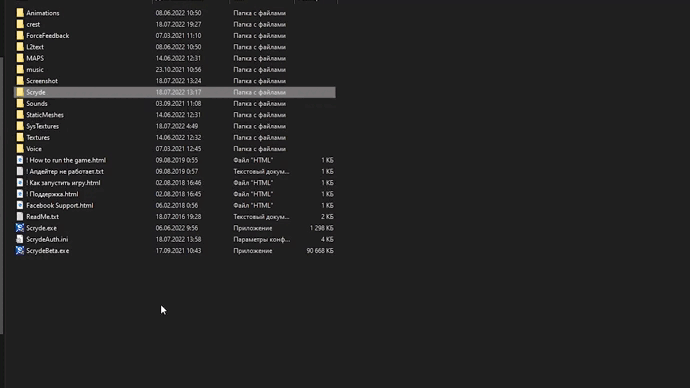The image size is (690, 388).
Task: Select the Scryde.exe file name
Action: [41, 228]
